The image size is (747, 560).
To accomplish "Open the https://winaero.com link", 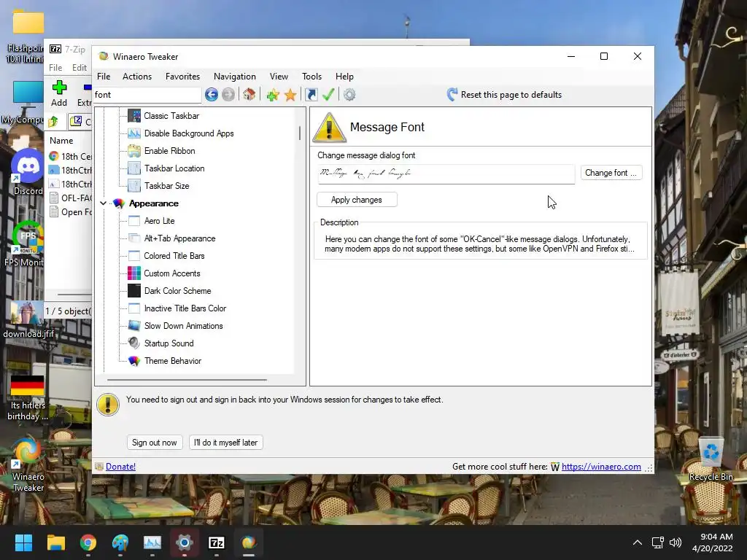I will (601, 467).
